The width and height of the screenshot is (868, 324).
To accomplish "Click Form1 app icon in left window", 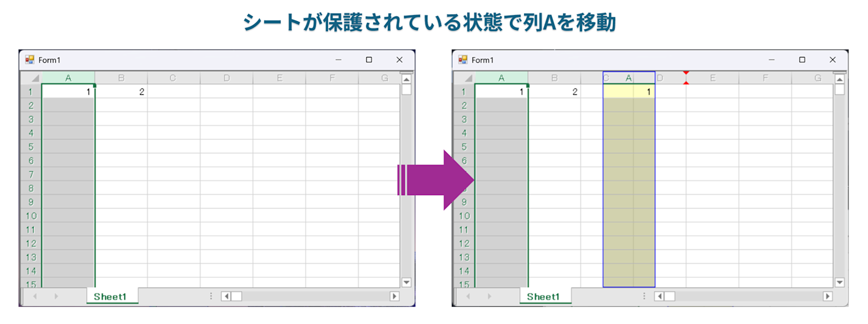I will pos(30,60).
